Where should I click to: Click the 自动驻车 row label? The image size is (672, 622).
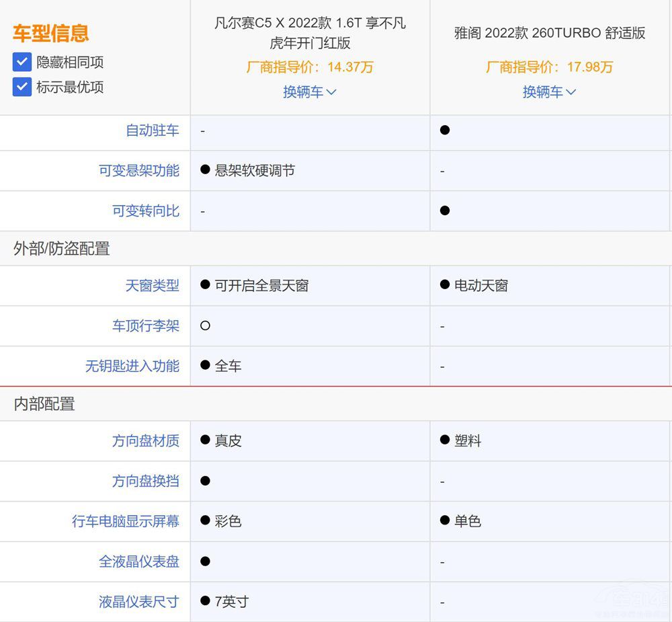(x=153, y=130)
